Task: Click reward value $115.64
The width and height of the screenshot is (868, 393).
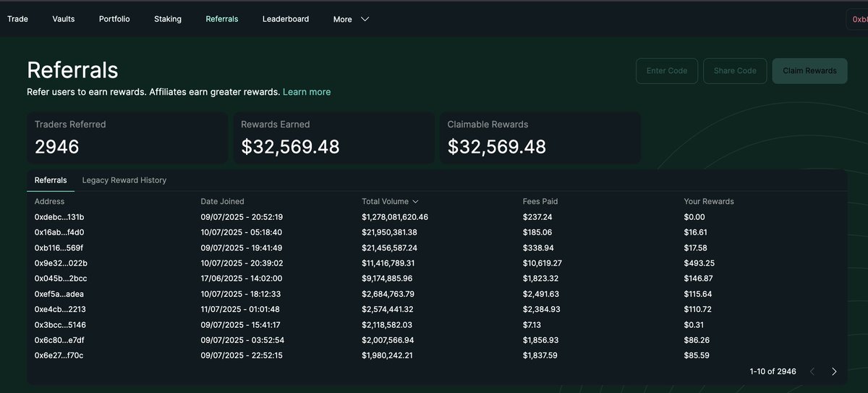Action: pyautogui.click(x=698, y=294)
